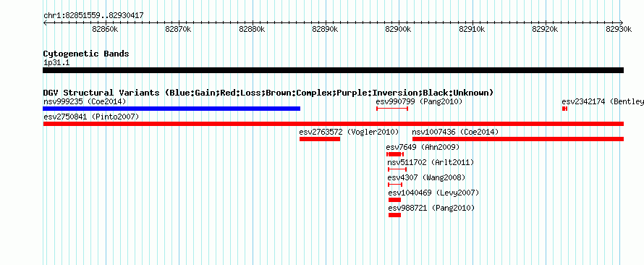
Task: Select the red esv988721 loss bar
Action: 394,215
